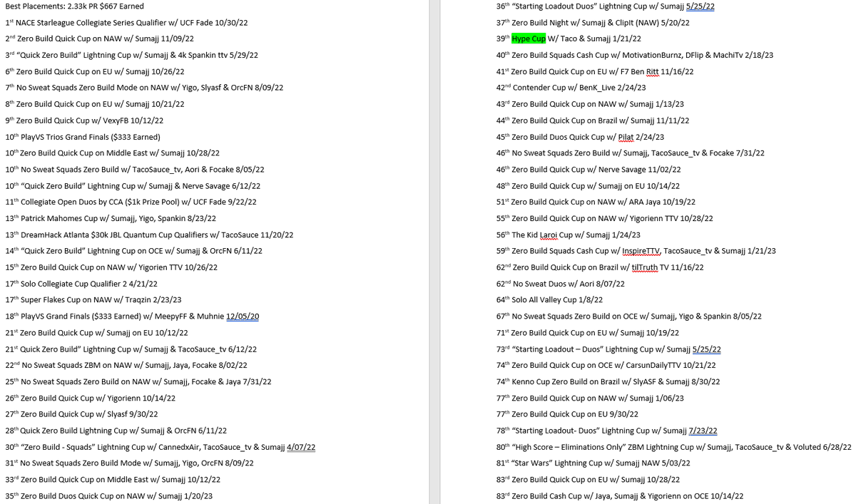Screen dimensions: 856x504
Task: Click the '27th Zero Build Quick Cup w/ Slyasf' line
Action: pyautogui.click(x=81, y=415)
